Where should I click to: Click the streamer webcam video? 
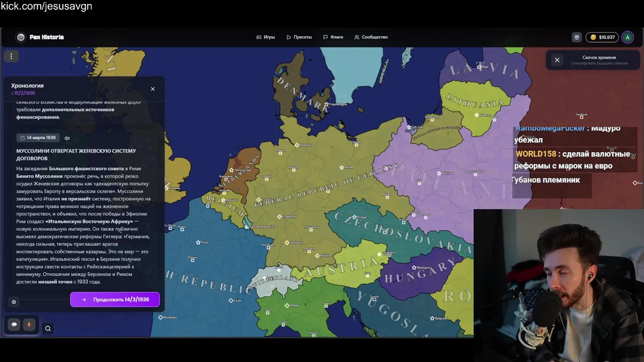(558, 285)
